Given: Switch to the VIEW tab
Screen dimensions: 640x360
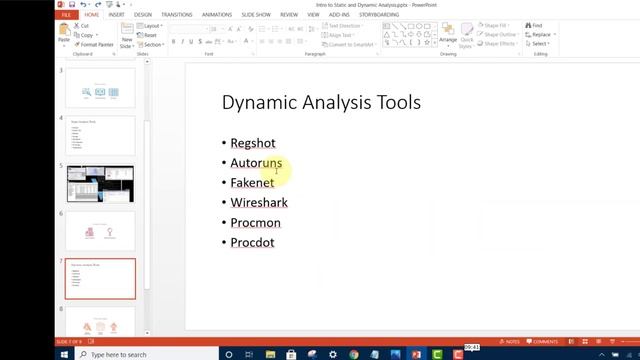Looking at the screenshot, I should pos(313,15).
